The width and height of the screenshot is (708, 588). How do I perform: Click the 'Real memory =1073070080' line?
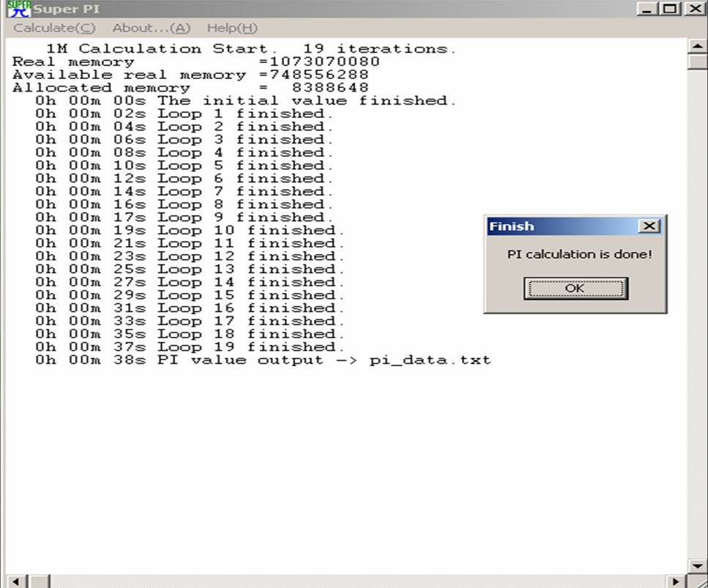[x=196, y=62]
